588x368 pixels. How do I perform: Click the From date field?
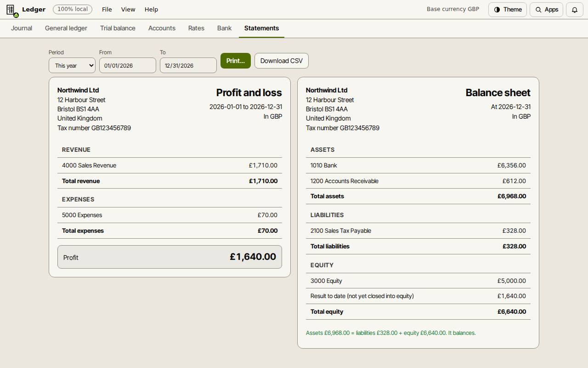pyautogui.click(x=128, y=65)
